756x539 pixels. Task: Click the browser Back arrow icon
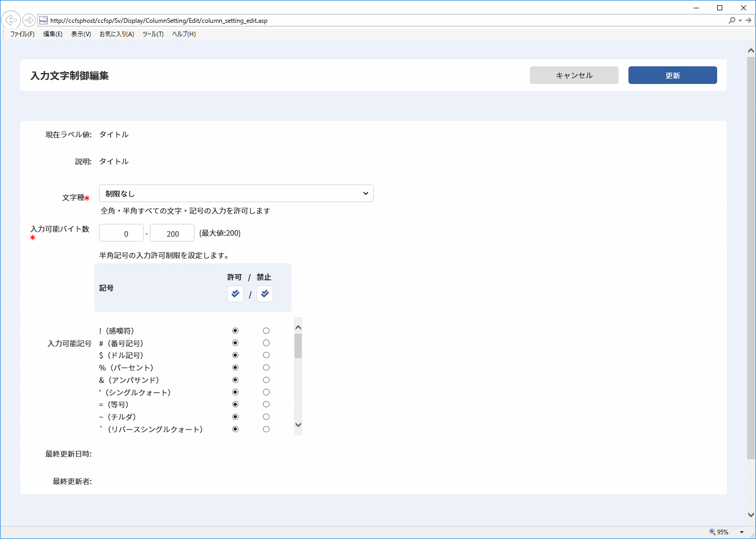[11, 20]
